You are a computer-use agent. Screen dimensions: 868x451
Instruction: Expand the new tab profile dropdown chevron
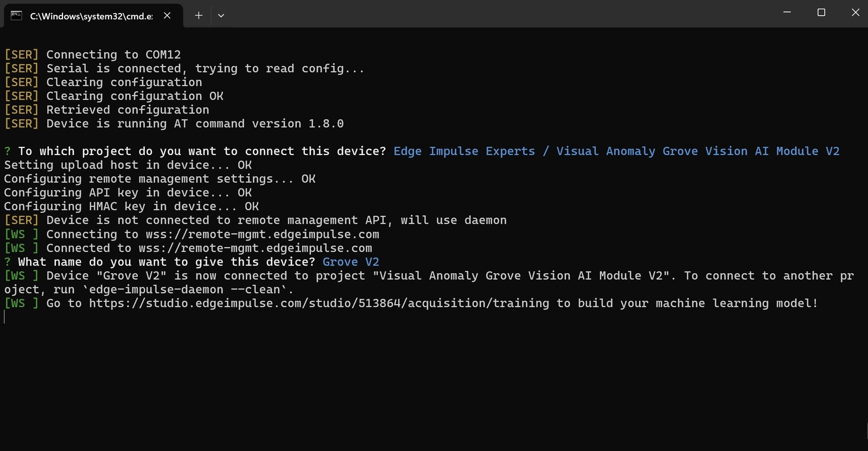coord(221,16)
